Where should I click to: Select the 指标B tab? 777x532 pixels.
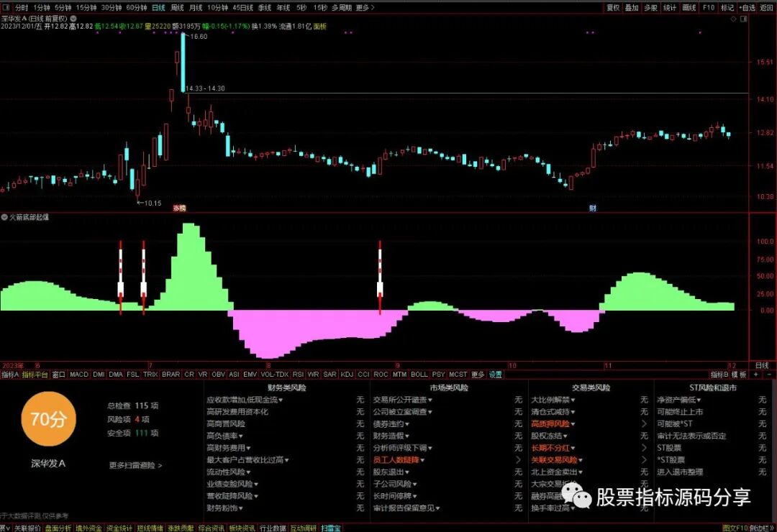pos(719,375)
